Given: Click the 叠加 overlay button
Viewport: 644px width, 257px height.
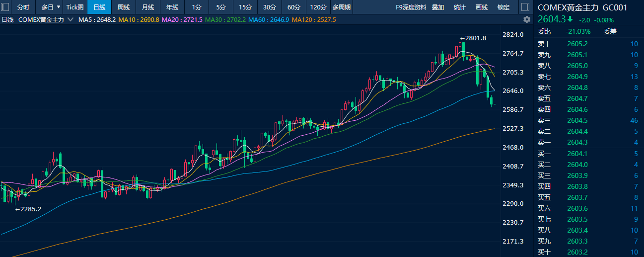Looking at the screenshot, I should pos(438,7).
